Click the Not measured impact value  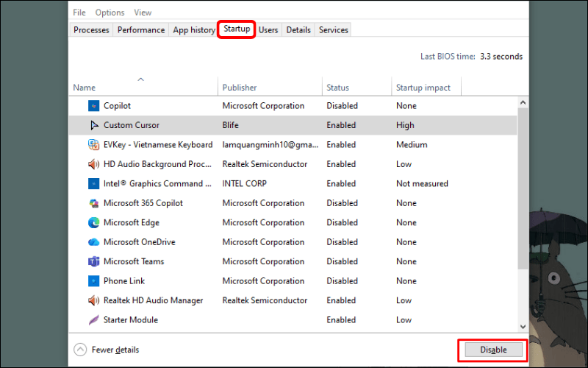422,184
